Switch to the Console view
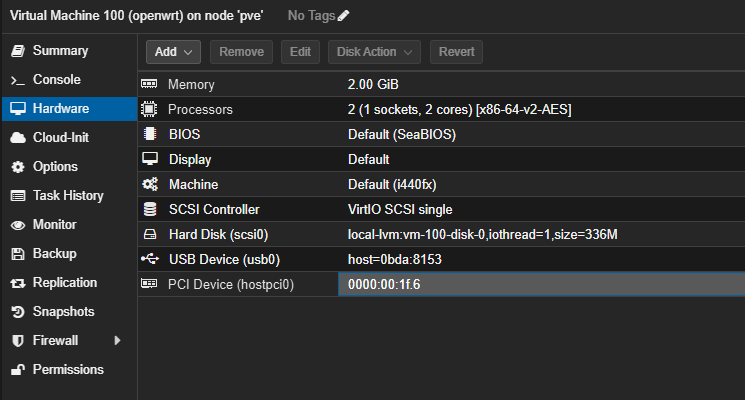 56,80
